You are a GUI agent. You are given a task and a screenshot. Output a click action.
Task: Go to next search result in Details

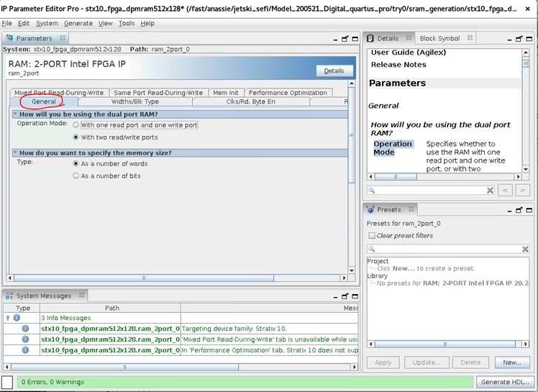(522, 190)
